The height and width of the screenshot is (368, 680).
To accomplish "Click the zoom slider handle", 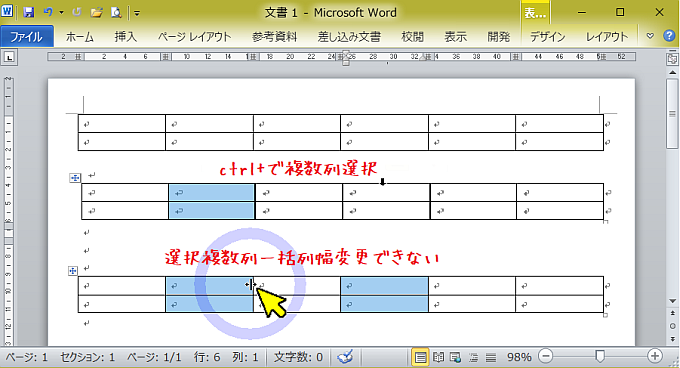I will coord(600,356).
